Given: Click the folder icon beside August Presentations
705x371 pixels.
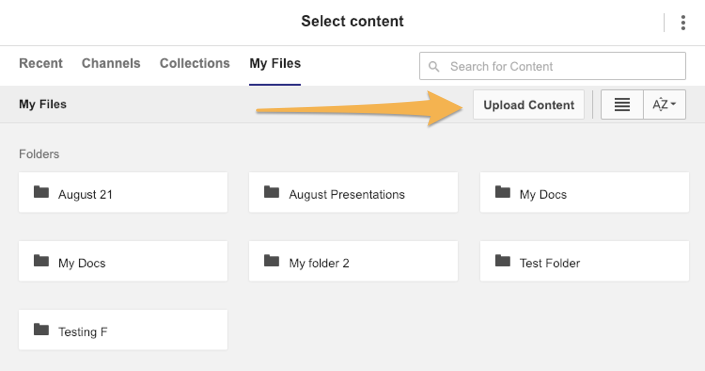Looking at the screenshot, I should 272,192.
